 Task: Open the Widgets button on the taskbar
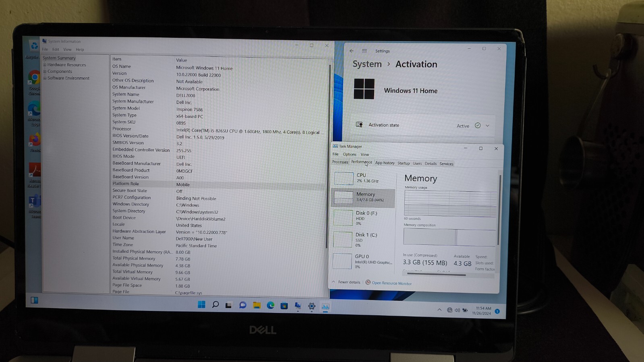coord(34,300)
